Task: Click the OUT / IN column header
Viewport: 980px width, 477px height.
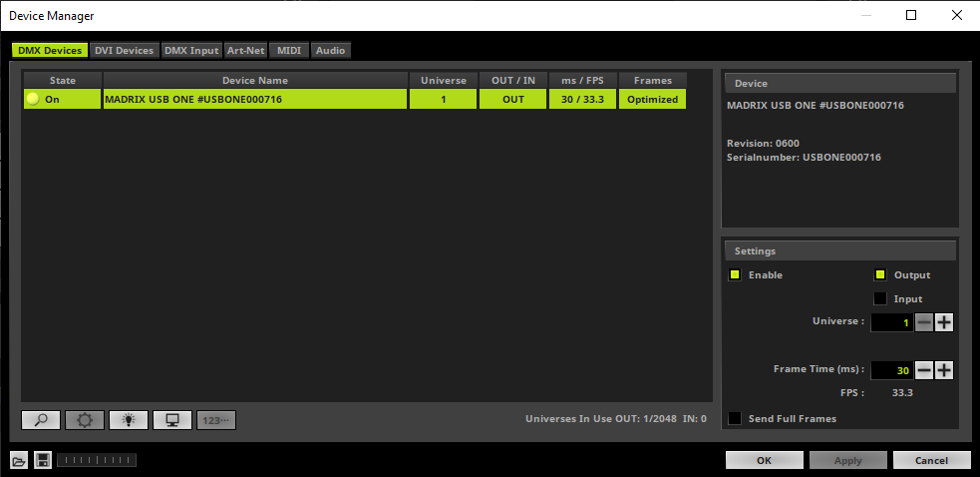Action: click(x=513, y=80)
